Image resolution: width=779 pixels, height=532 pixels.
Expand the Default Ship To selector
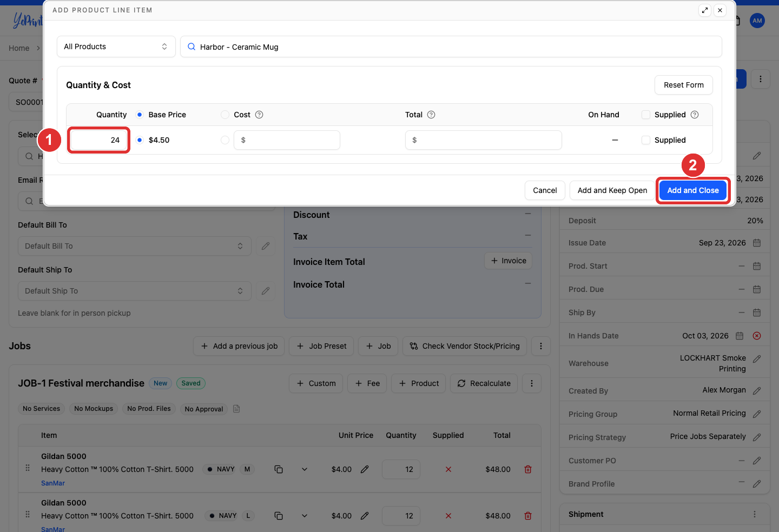point(135,291)
